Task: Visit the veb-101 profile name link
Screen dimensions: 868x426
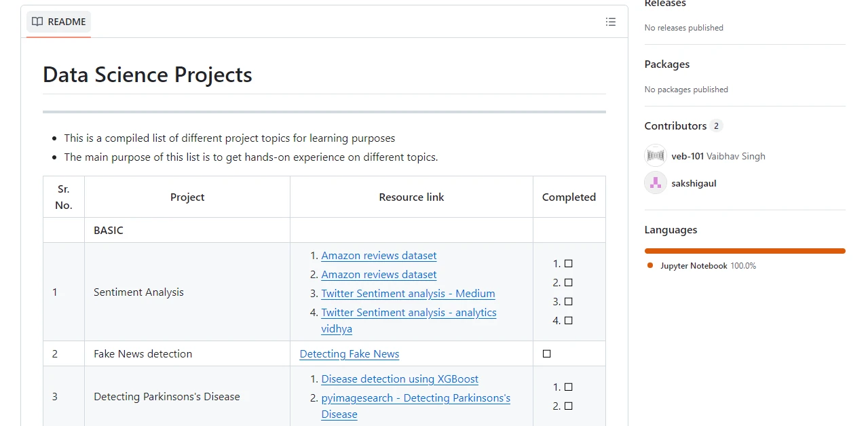Action: (x=687, y=156)
